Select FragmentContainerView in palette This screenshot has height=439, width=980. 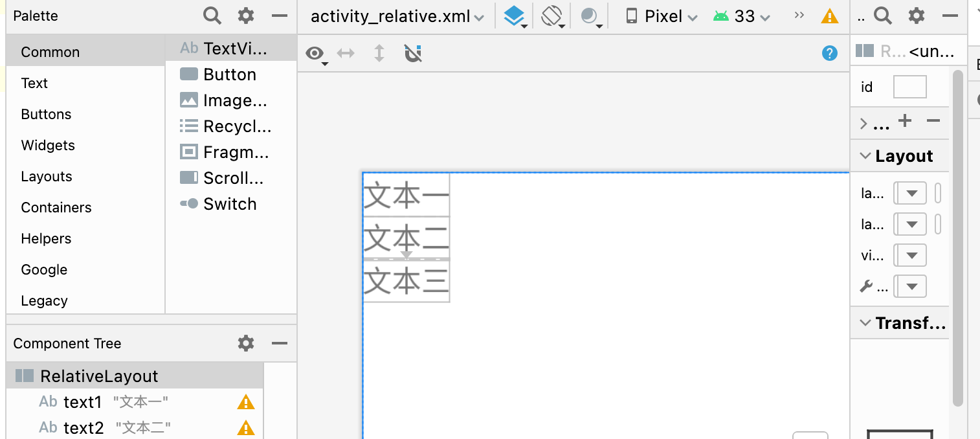(231, 152)
